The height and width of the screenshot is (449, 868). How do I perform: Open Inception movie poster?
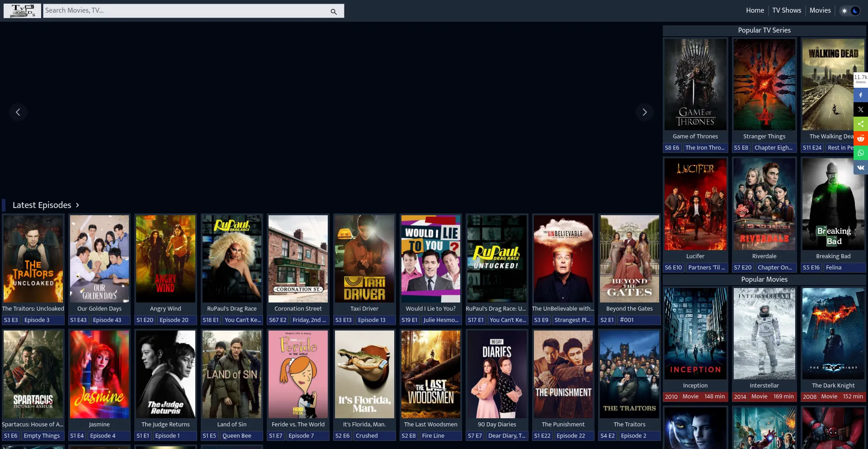(x=695, y=334)
